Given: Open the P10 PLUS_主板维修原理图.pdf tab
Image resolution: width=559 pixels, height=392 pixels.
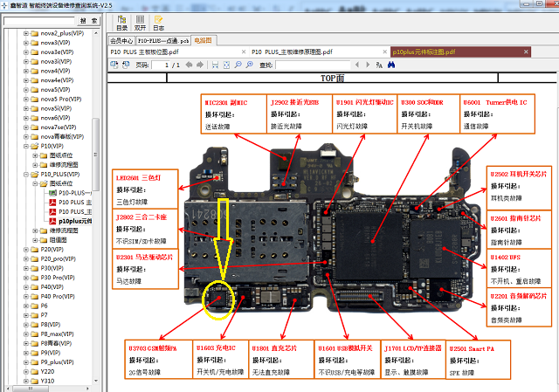Looking at the screenshot, I should tap(292, 52).
